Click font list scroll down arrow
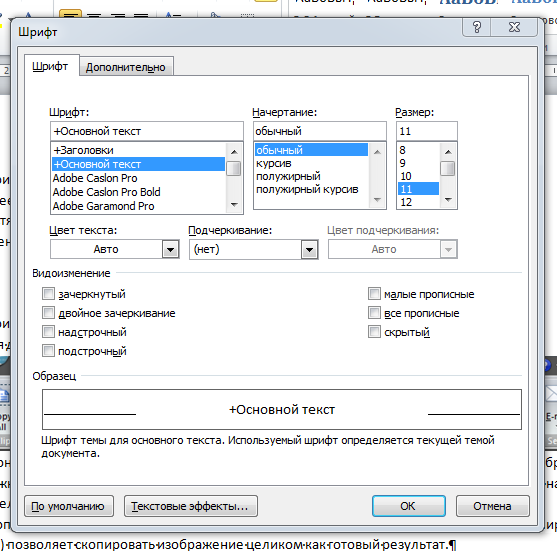 click(x=234, y=204)
